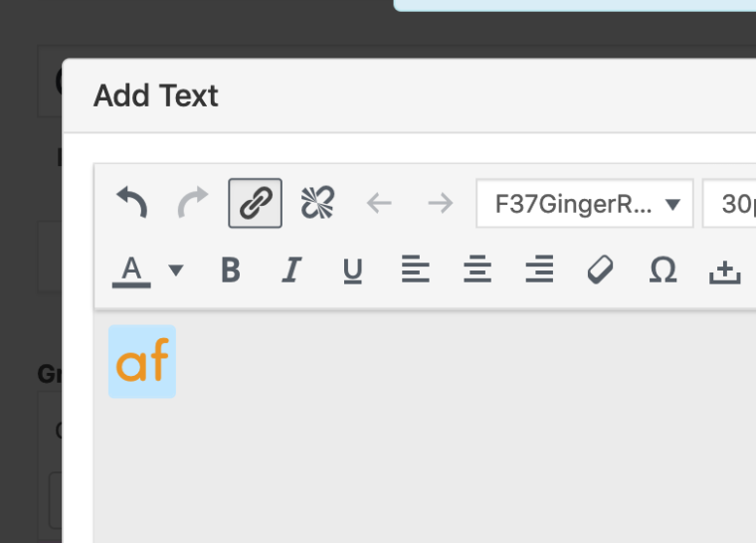The width and height of the screenshot is (756, 543).
Task: Align text to the left
Action: [415, 269]
